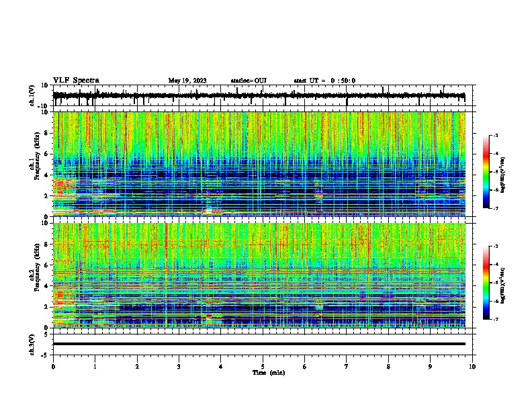The width and height of the screenshot is (532, 411).
Task: Click the "start UT = 0 : 50: 0" text
Action: point(324,81)
